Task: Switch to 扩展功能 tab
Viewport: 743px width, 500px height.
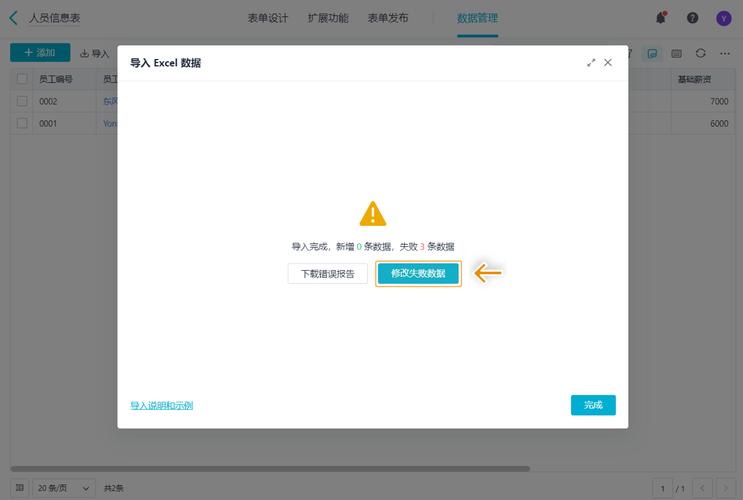Action: 328,18
